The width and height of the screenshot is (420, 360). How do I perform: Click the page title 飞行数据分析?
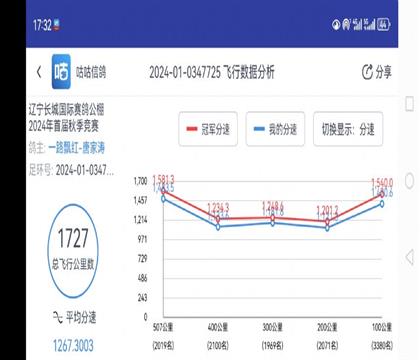click(x=249, y=72)
